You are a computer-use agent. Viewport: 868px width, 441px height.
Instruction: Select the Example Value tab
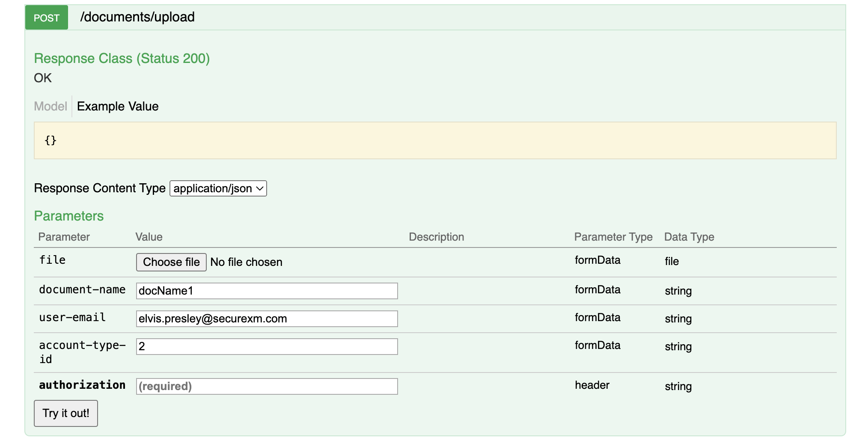(x=118, y=106)
